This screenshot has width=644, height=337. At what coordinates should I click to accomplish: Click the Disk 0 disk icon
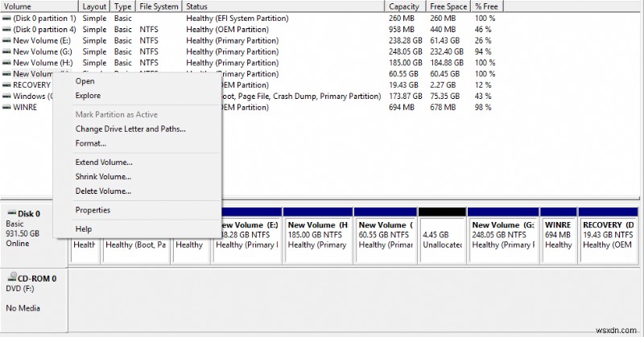[x=12, y=213]
